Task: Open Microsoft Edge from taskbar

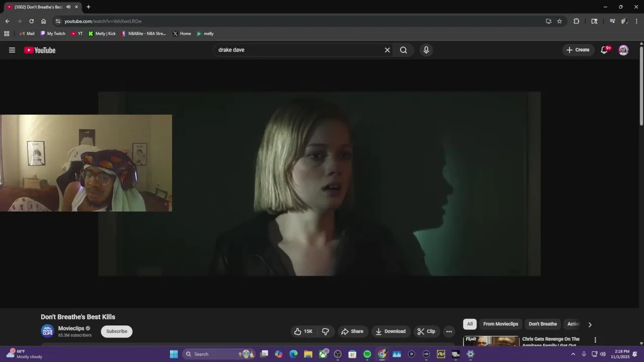Action: (293, 354)
